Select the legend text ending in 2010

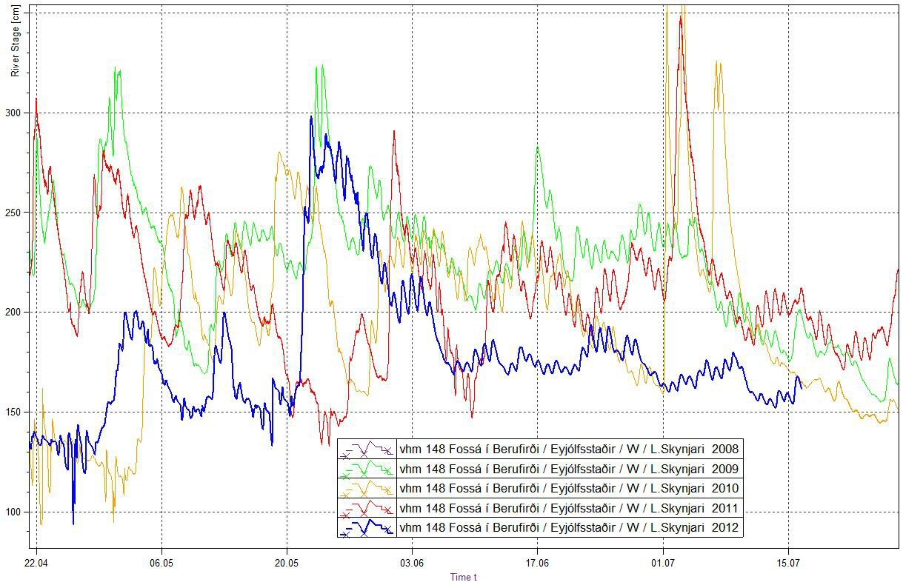(568, 489)
